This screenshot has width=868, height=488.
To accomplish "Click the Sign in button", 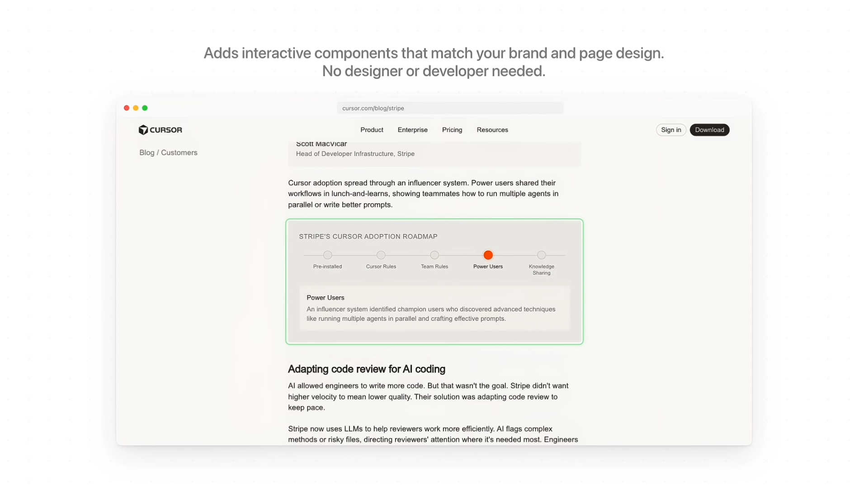I will [x=670, y=130].
